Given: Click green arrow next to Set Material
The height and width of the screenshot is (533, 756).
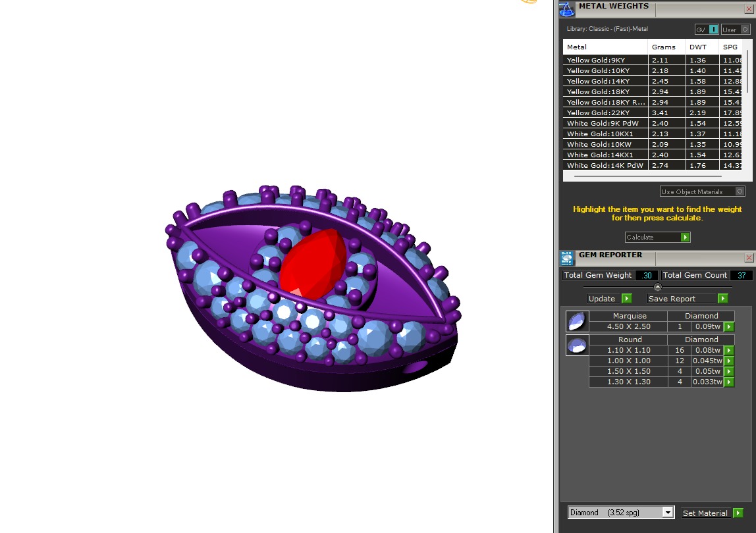Looking at the screenshot, I should pos(738,513).
